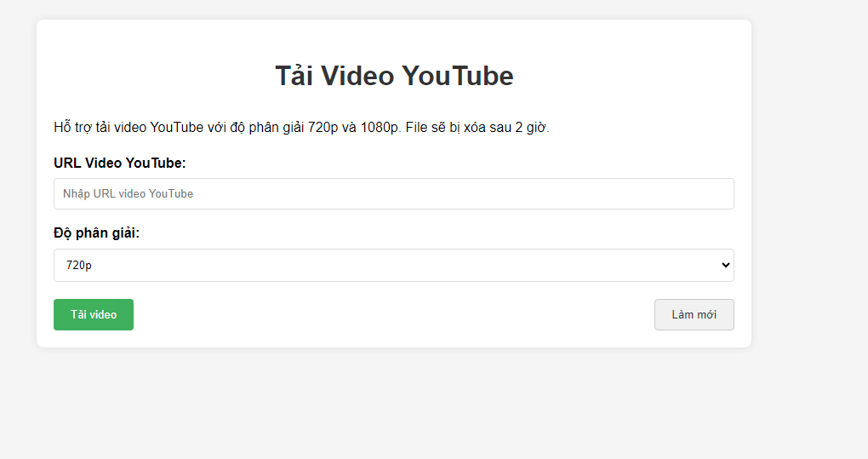The image size is (868, 459).
Task: Open the Độ phân giải resolution dropdown
Action: click(x=393, y=265)
